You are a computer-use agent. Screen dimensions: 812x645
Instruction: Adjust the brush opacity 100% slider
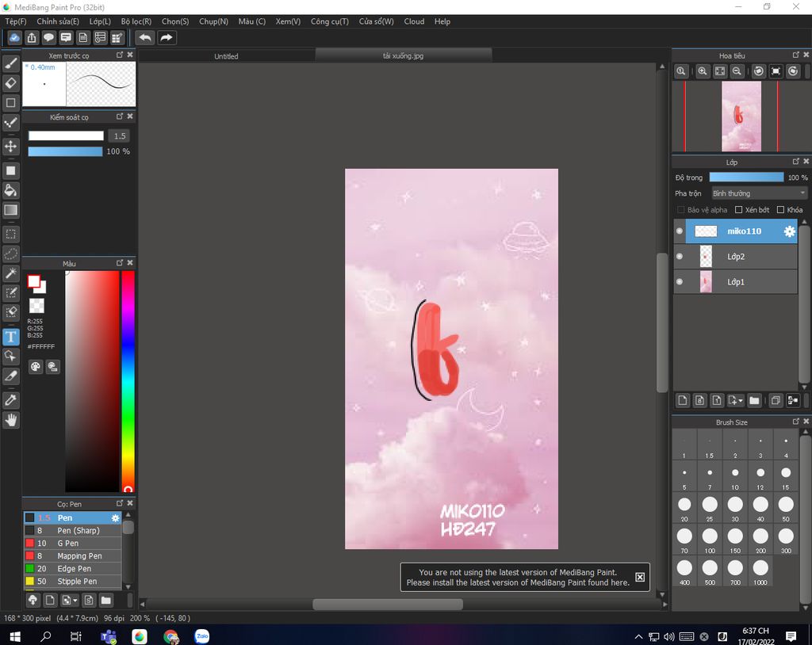(65, 151)
